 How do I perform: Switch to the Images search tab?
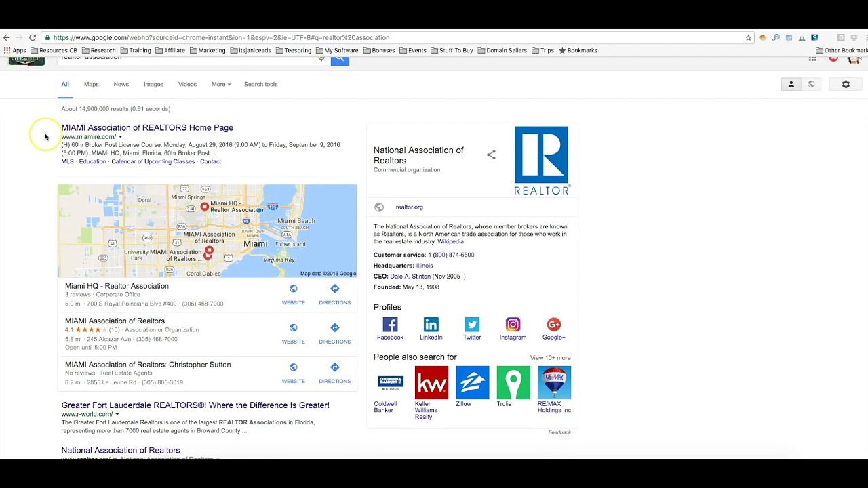click(x=153, y=85)
